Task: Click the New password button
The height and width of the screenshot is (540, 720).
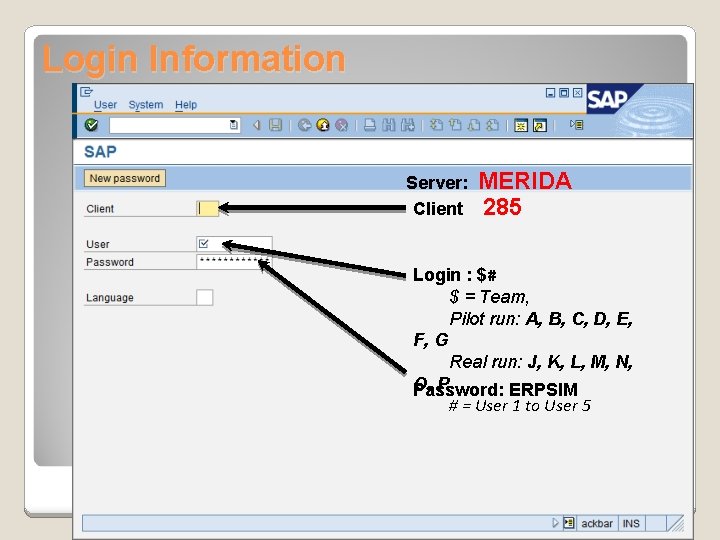Action: (x=125, y=178)
